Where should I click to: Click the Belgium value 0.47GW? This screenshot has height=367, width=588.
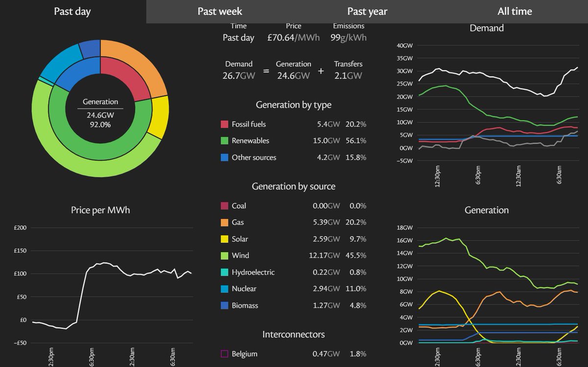(326, 354)
